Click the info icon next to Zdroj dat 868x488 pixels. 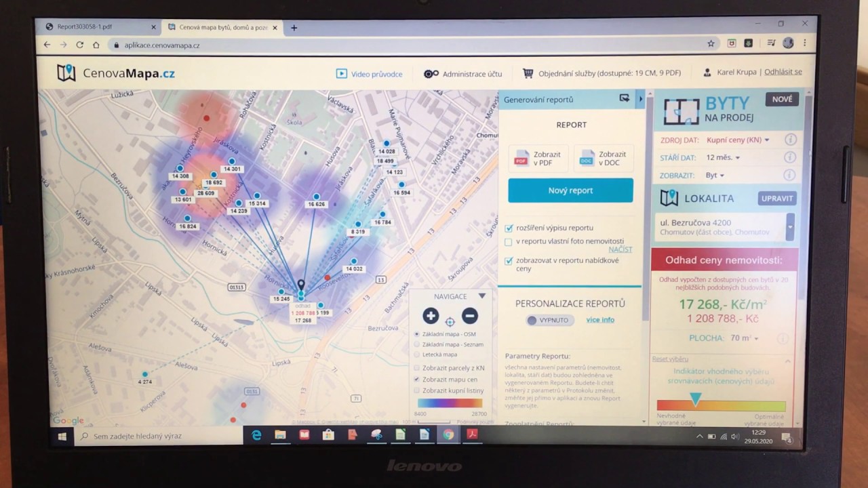[790, 140]
